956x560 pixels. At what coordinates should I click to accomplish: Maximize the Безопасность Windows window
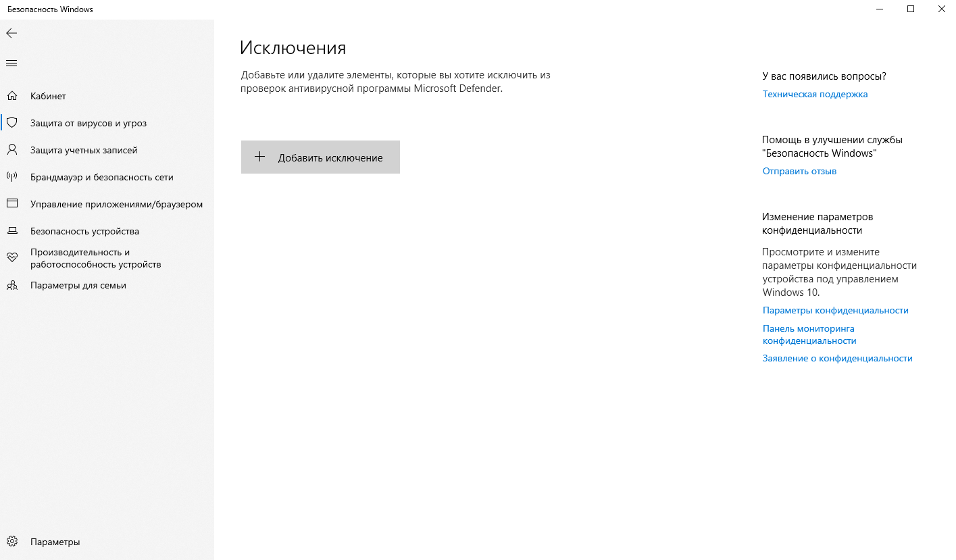(x=911, y=9)
